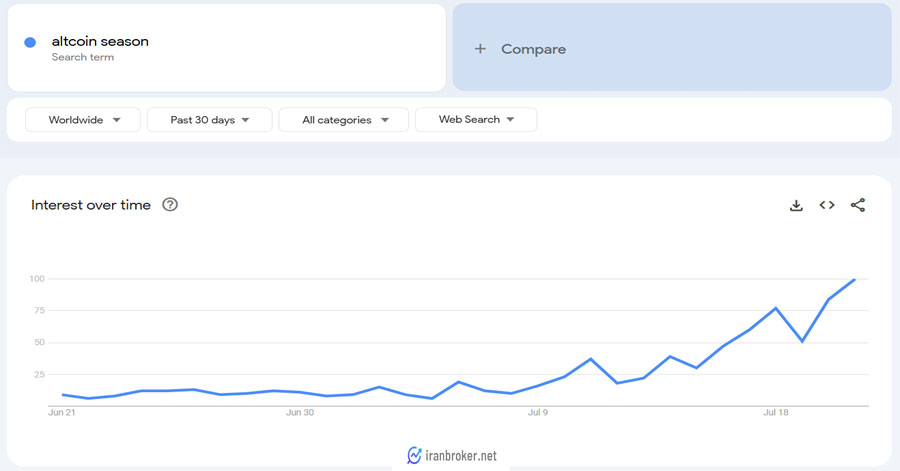Open the All categories dropdown

click(x=343, y=120)
